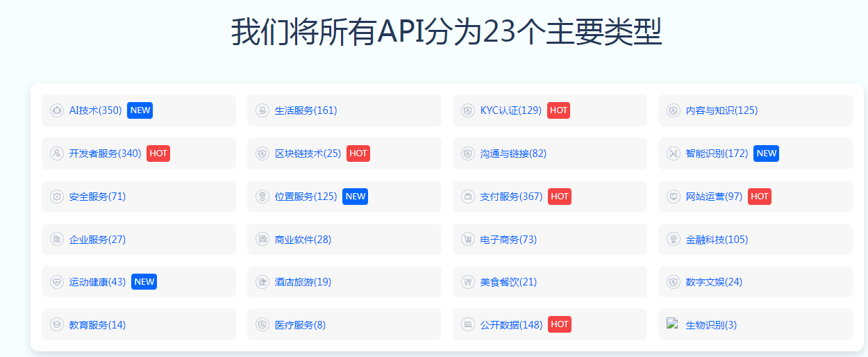View the 企业服务(27) category

coord(98,240)
